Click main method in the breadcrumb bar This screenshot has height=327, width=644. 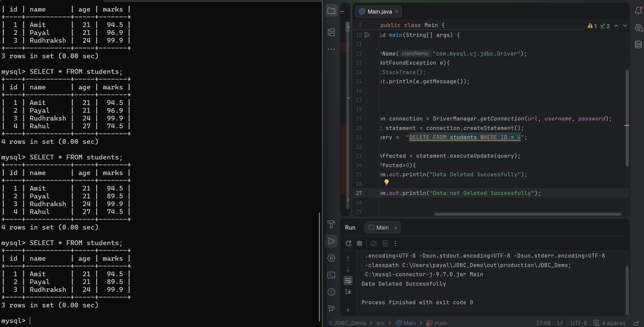click(x=437, y=323)
